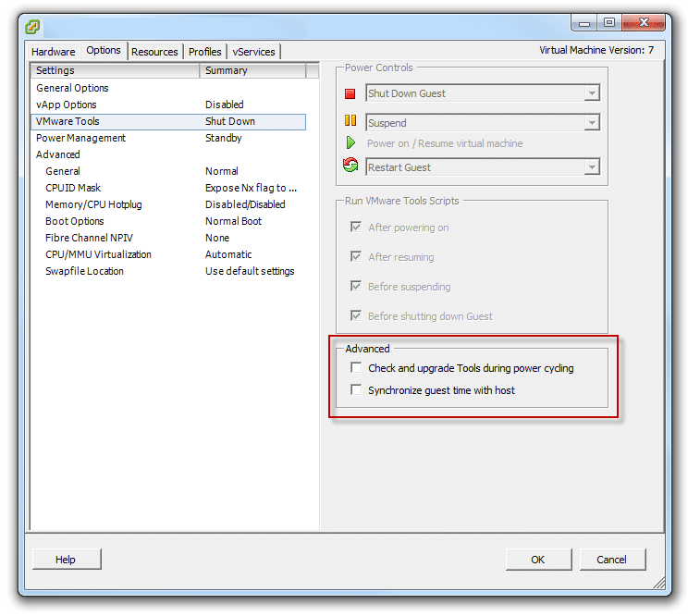
Task: Select the Swapfile Location setting
Action: (x=84, y=271)
